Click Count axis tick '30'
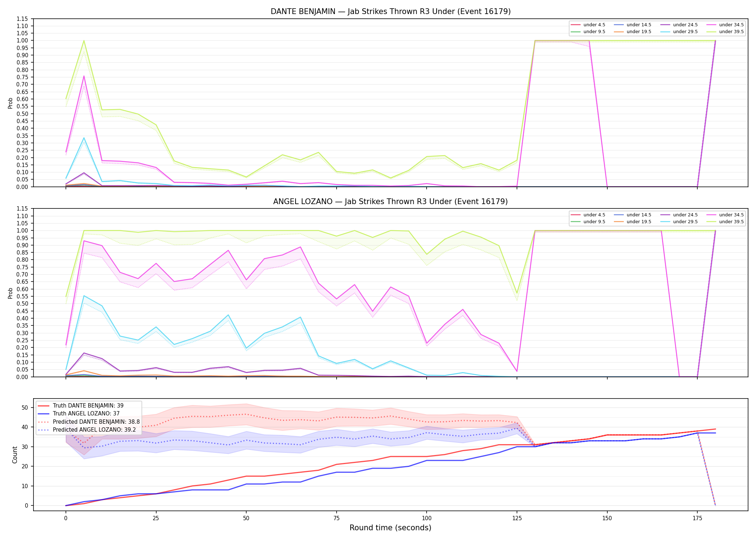The image size is (756, 540). pos(25,447)
